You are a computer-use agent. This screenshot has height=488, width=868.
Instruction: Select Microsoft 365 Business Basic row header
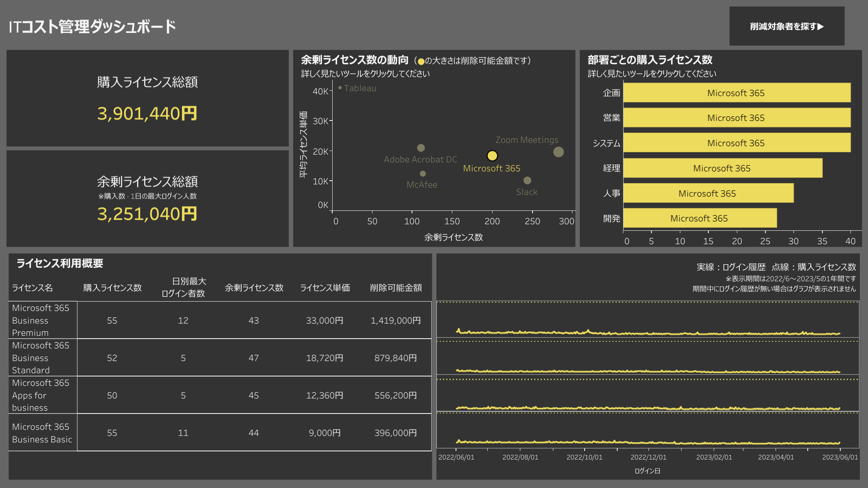42,433
